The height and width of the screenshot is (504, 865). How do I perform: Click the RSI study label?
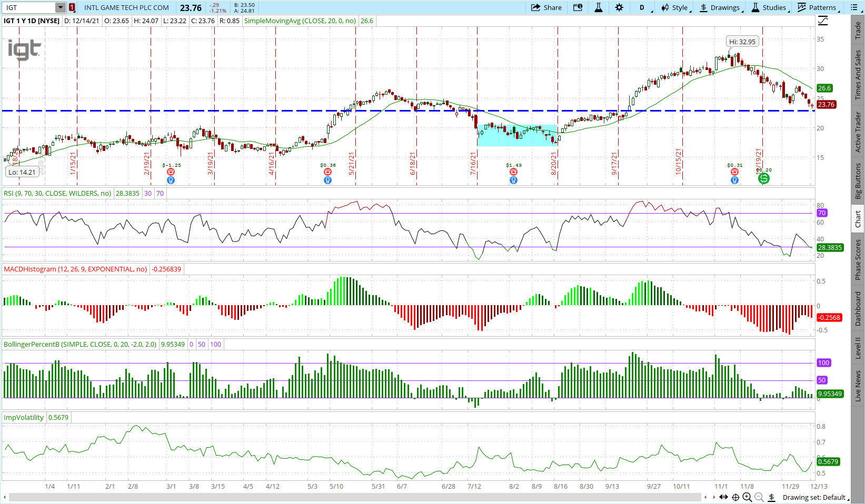point(57,193)
